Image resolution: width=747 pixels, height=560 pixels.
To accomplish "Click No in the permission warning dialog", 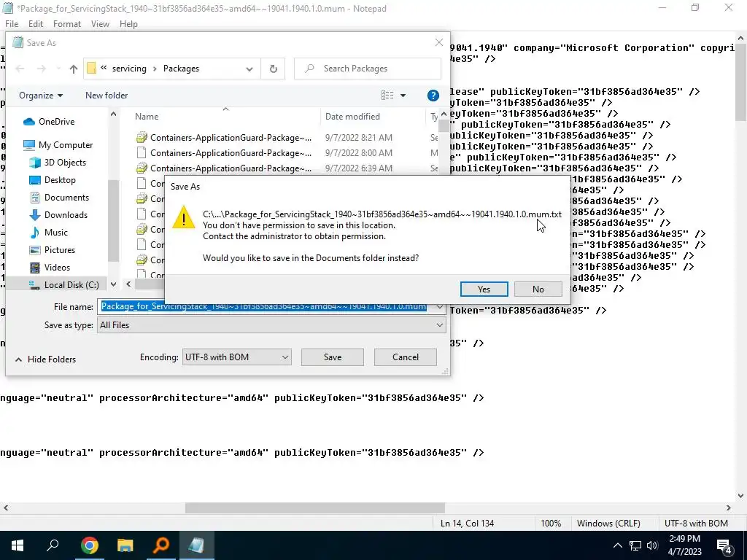I will point(538,289).
